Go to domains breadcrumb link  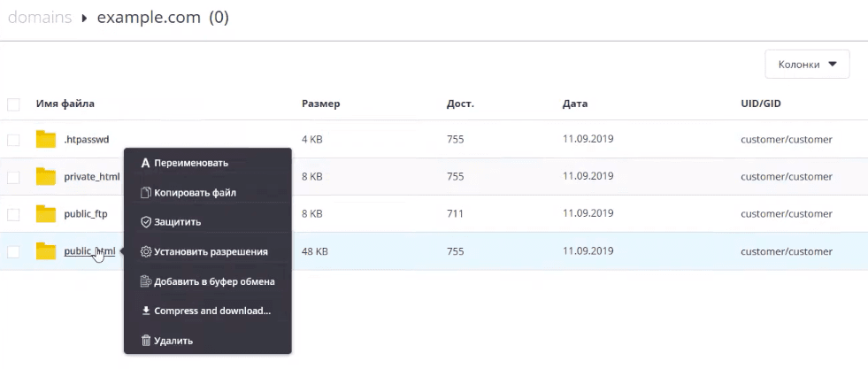click(40, 18)
